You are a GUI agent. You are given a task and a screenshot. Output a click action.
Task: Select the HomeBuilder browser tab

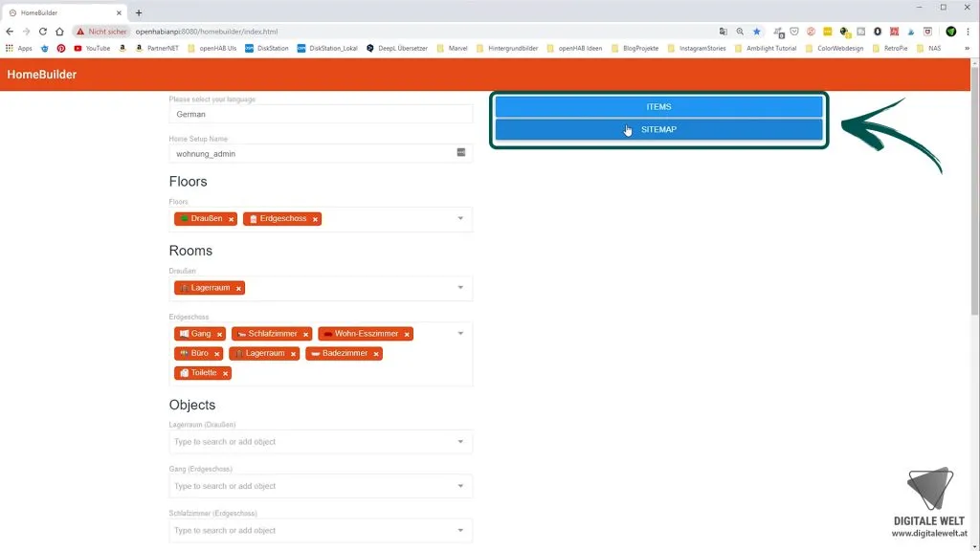coord(65,12)
